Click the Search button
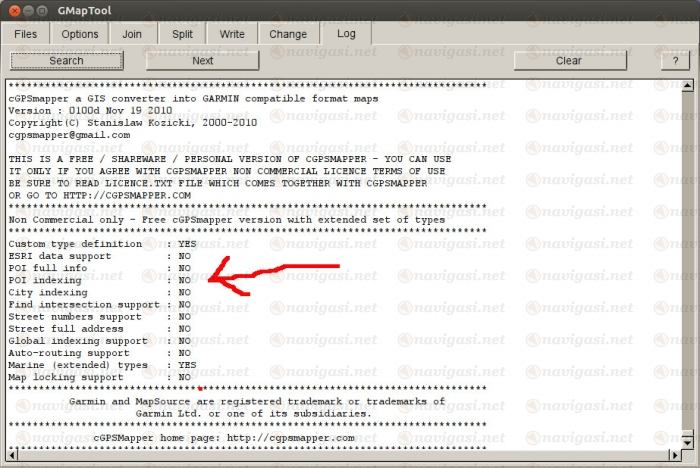The width and height of the screenshot is (700, 468). [x=66, y=61]
